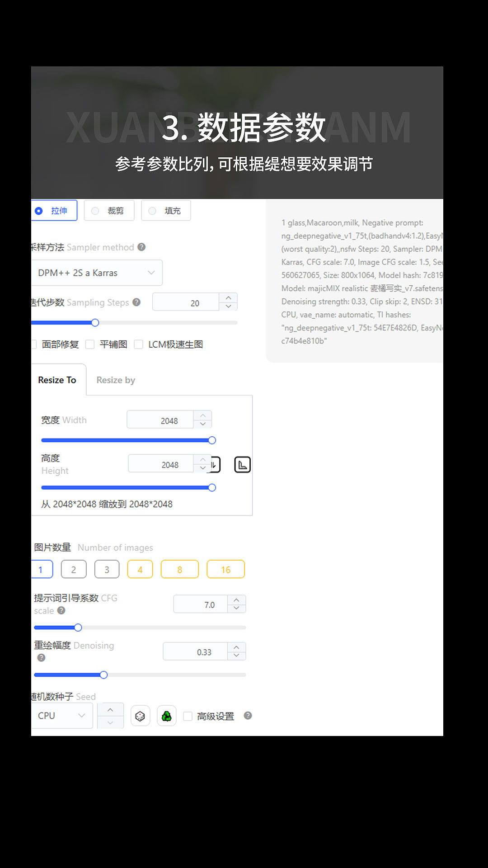Increase Sampling Steps with up arrow

tap(229, 298)
